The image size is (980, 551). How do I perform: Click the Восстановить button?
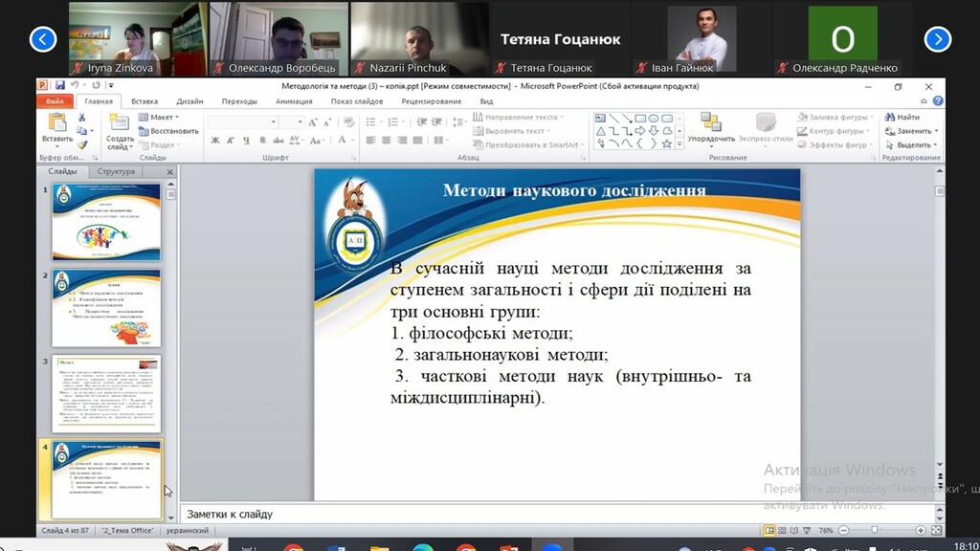(x=169, y=131)
